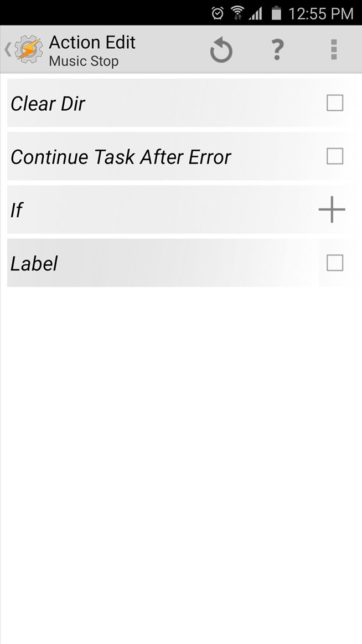Tap the Label row text
Viewport: 362px width, 644px height.
(x=34, y=264)
